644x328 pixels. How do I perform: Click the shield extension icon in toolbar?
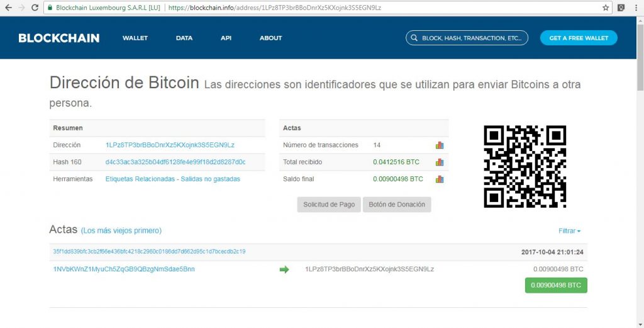click(622, 8)
